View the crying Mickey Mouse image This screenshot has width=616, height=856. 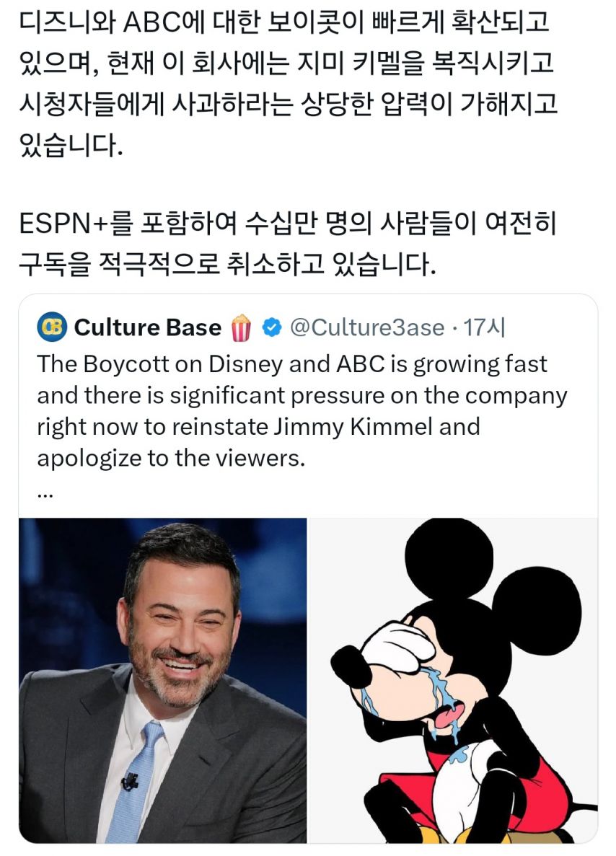[x=453, y=680]
